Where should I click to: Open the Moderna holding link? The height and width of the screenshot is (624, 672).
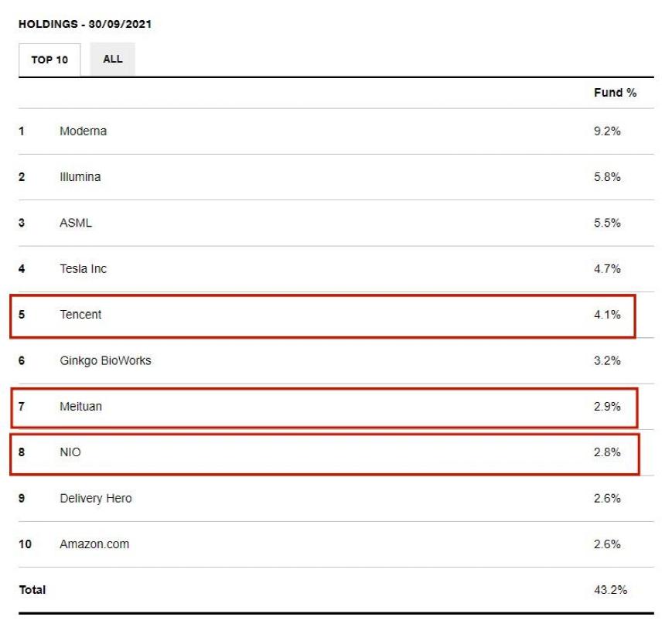tap(84, 131)
